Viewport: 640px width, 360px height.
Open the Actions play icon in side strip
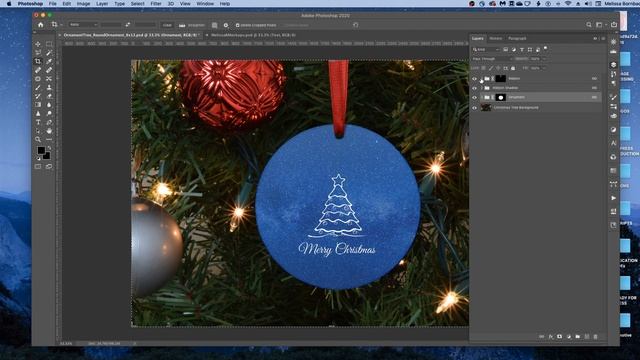coord(613,198)
